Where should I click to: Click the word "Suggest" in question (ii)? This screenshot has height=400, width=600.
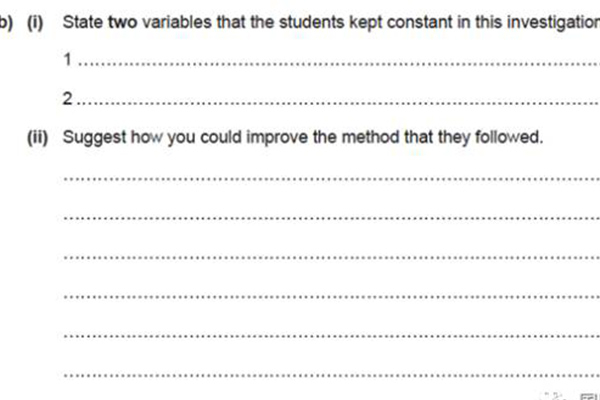(94, 138)
